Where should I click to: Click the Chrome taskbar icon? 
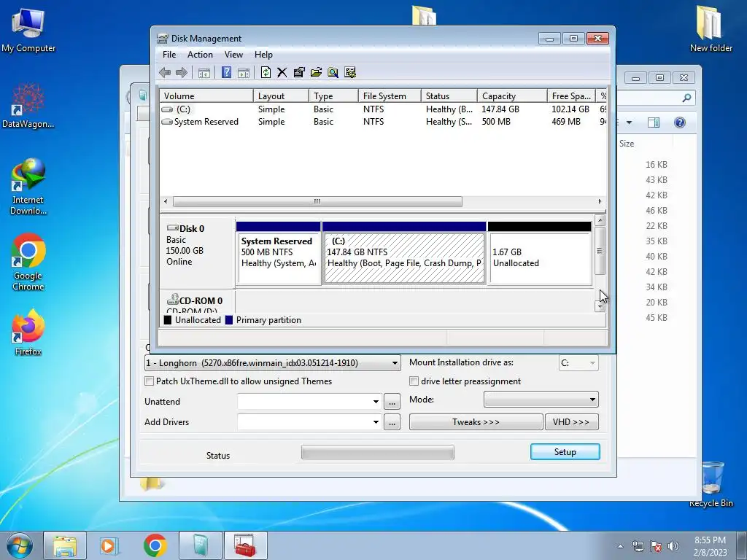point(155,545)
